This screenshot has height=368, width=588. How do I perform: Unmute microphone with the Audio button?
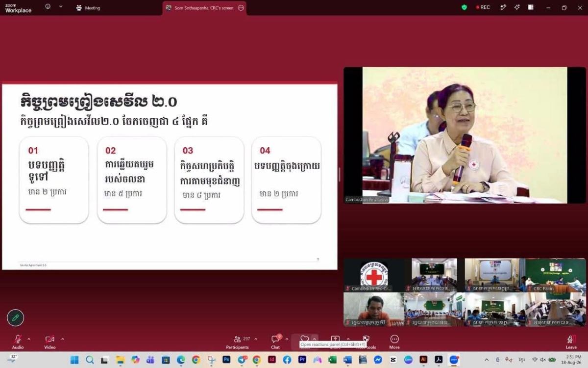pos(18,342)
